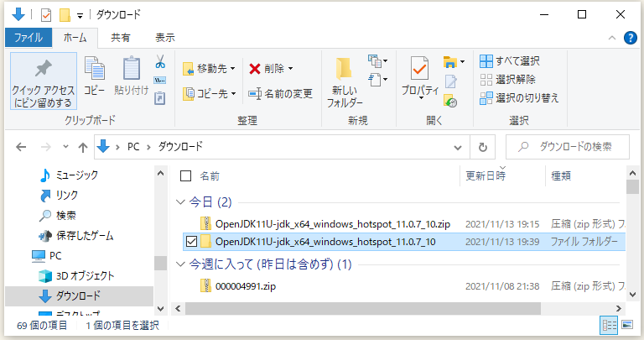Expand address bar history dropdown
Viewport: 644px width, 340px height.
tap(458, 147)
